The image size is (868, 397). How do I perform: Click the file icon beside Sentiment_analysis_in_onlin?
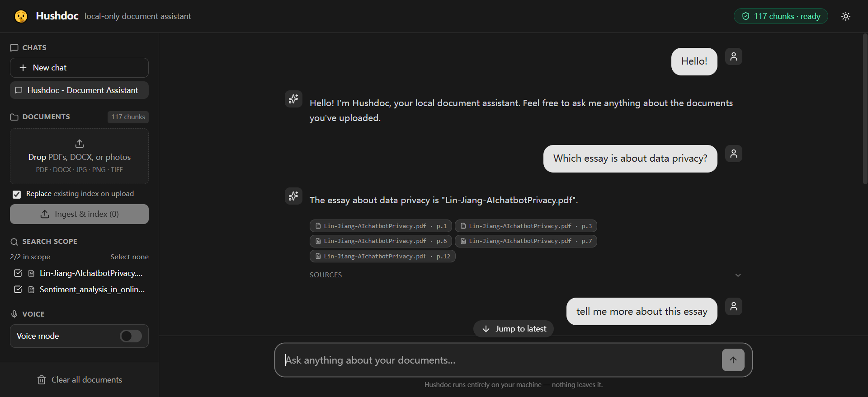[x=31, y=290]
